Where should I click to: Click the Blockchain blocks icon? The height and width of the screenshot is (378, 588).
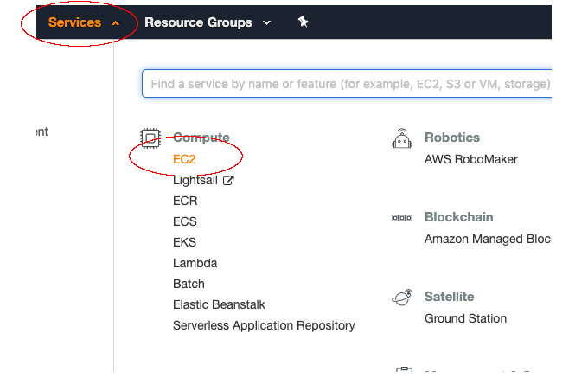401,218
